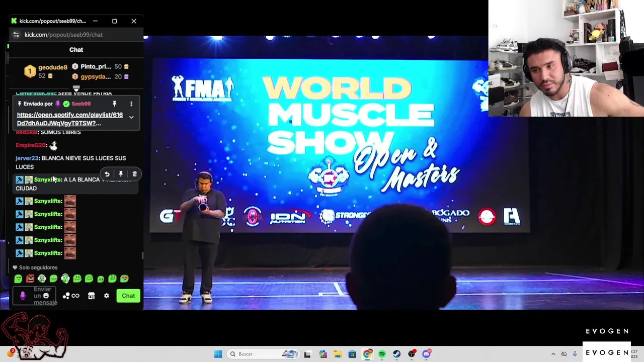The height and width of the screenshot is (362, 644).
Task: Click the Solo seguidores heart label
Action: [x=35, y=267]
